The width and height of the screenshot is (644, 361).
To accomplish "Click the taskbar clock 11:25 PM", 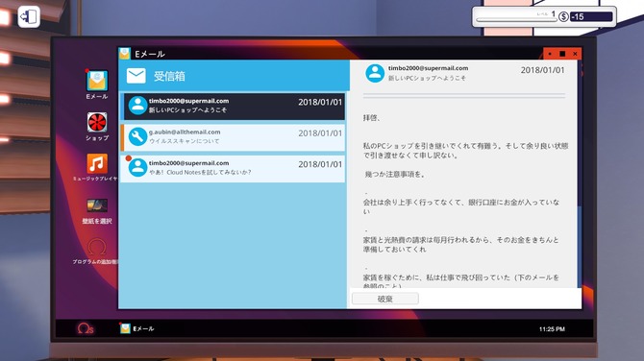I will tap(552, 329).
